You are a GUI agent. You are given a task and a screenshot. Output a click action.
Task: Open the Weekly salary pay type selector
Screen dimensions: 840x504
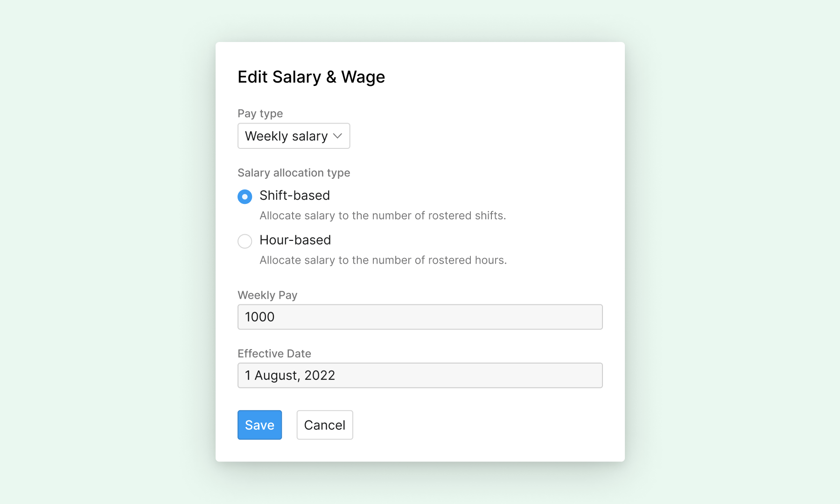point(294,136)
